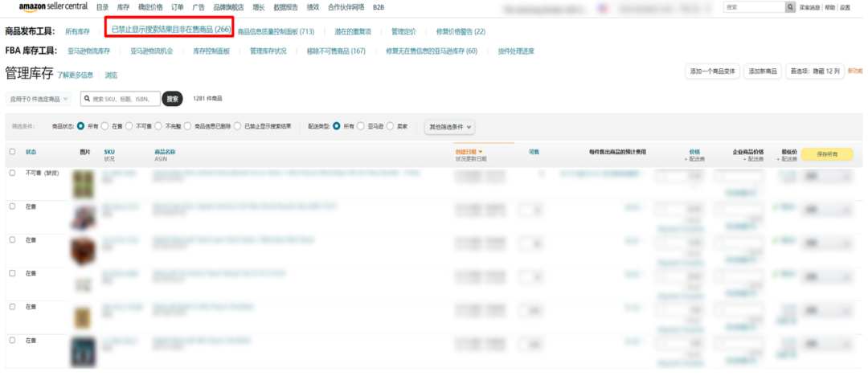Open 广告 menu
The height and width of the screenshot is (380, 868).
point(199,8)
